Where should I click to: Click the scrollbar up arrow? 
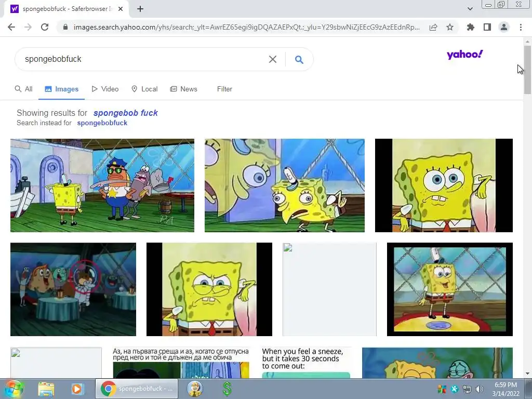pyautogui.click(x=527, y=42)
